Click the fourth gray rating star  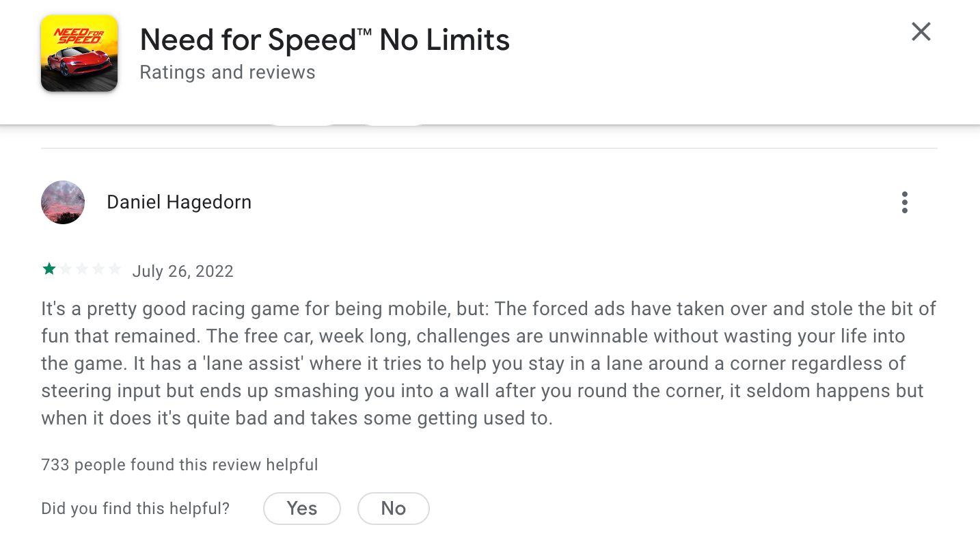pyautogui.click(x=98, y=269)
